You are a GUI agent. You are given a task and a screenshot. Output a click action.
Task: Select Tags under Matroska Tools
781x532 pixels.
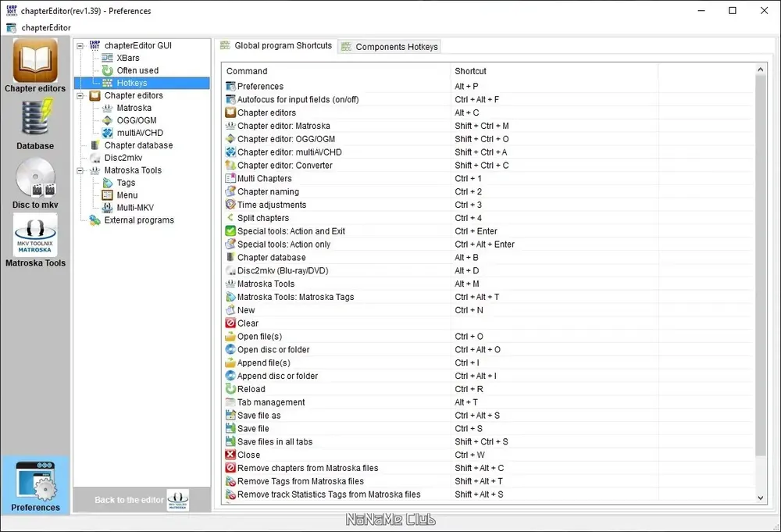[126, 183]
